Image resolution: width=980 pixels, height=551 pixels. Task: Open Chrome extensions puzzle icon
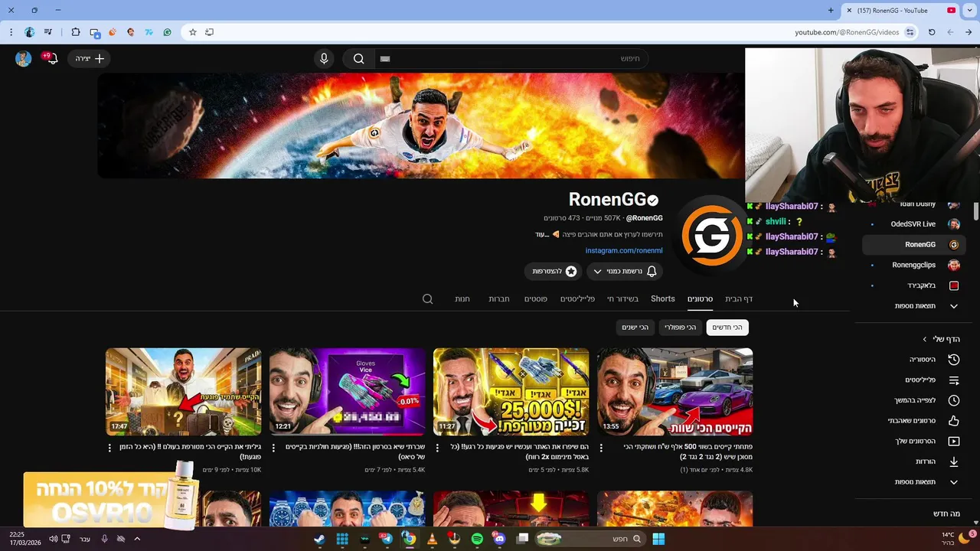pyautogui.click(x=75, y=32)
